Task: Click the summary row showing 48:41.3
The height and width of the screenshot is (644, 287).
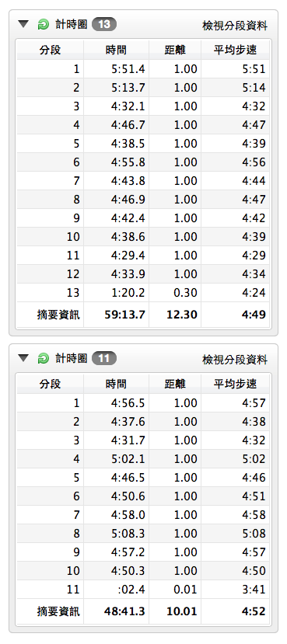Action: pyautogui.click(x=143, y=611)
